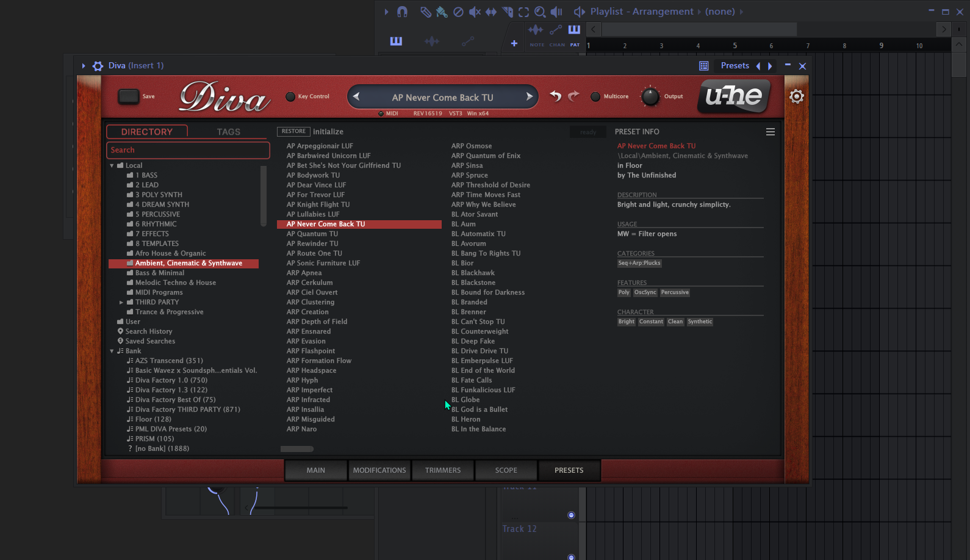The image size is (970, 560).
Task: Open Saved Searches in directory tree
Action: [150, 341]
